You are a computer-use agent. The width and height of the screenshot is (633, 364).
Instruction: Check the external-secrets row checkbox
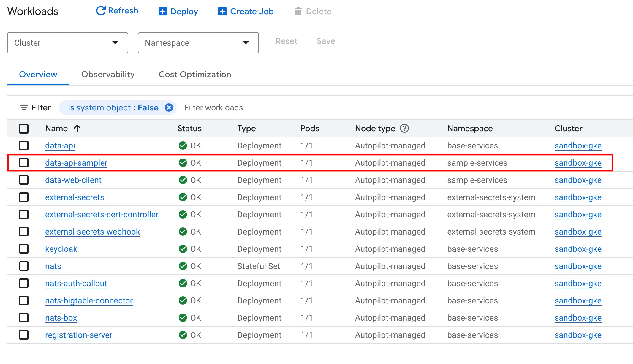[24, 197]
